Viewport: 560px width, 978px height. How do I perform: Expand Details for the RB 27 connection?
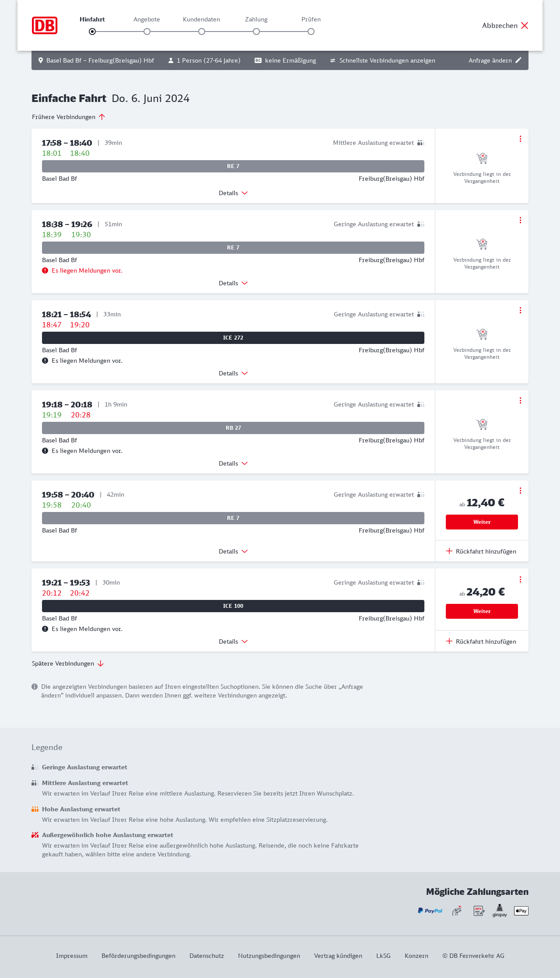pyautogui.click(x=233, y=463)
